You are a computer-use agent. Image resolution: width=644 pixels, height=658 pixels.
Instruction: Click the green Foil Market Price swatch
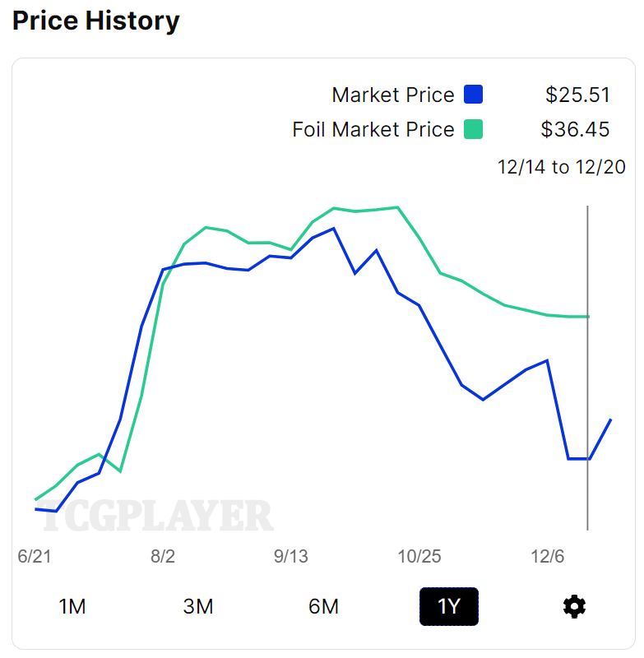point(473,130)
